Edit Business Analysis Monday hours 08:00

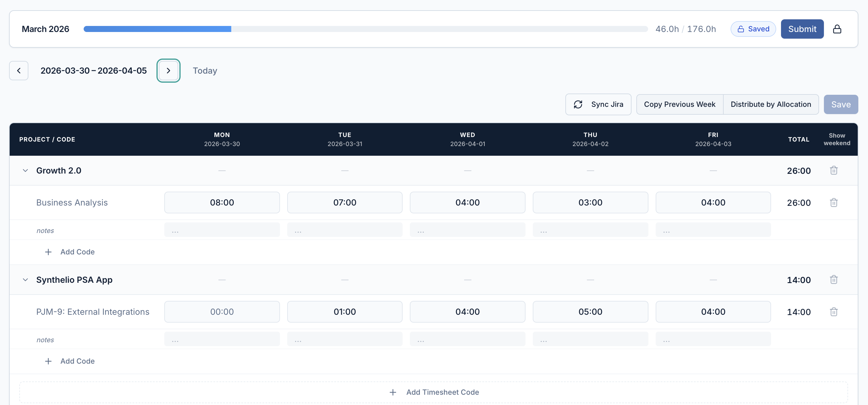point(222,202)
